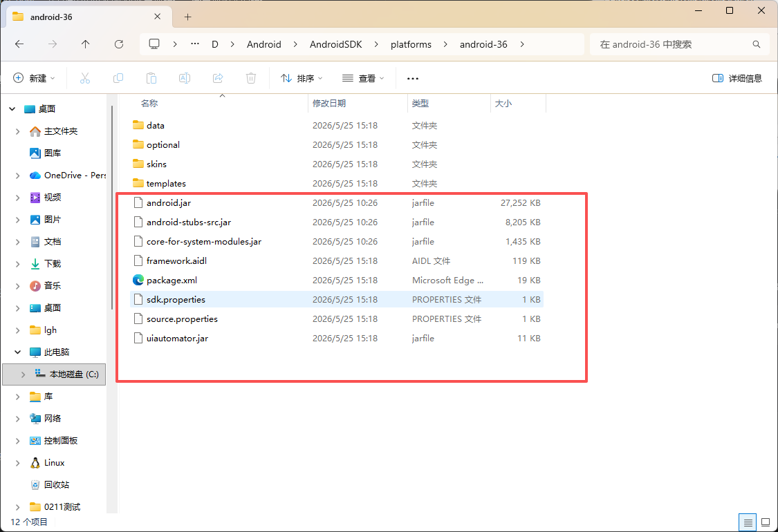
Task: Select framework.aidl file
Action: (336, 260)
